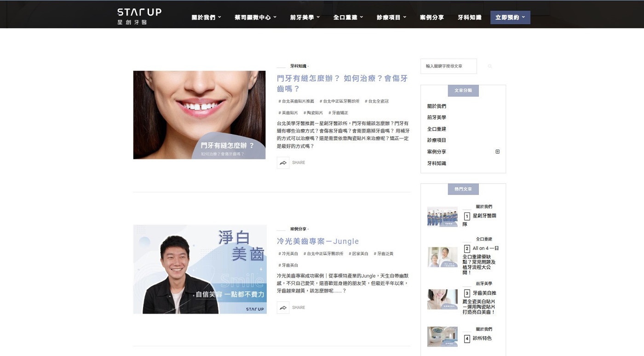Click the 淨白美齒 article thumbnail

click(200, 270)
